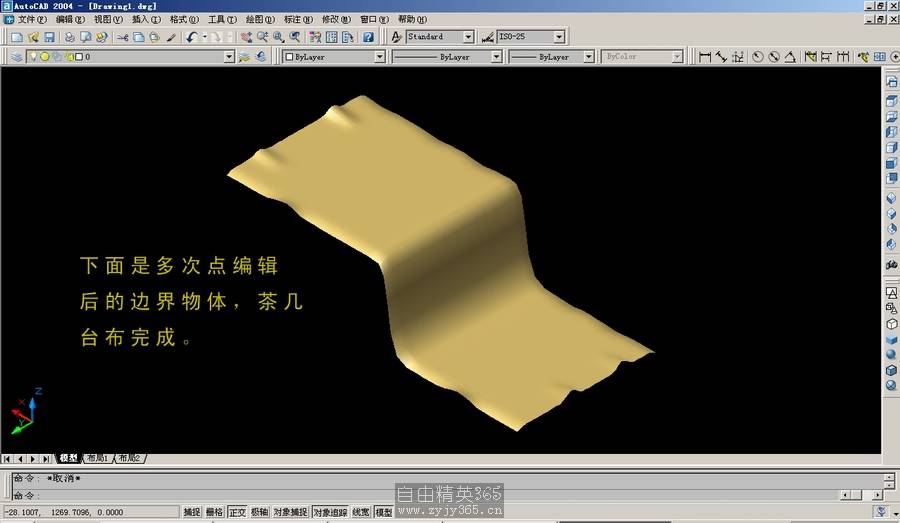This screenshot has width=900, height=523.
Task: Open the 帮助 (Help) menu
Action: click(410, 19)
